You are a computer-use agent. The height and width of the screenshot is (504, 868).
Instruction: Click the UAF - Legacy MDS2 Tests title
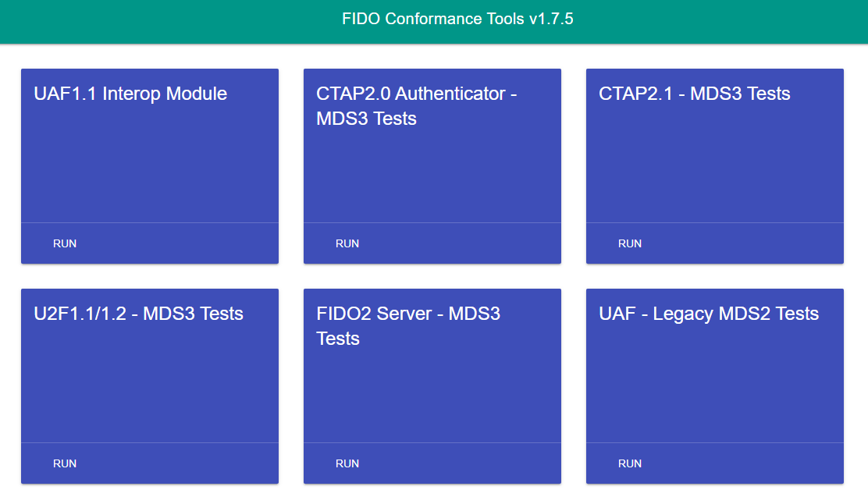coord(709,314)
